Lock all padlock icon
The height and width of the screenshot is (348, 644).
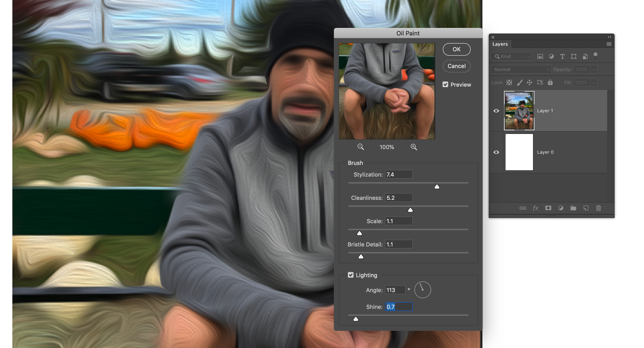[x=550, y=82]
